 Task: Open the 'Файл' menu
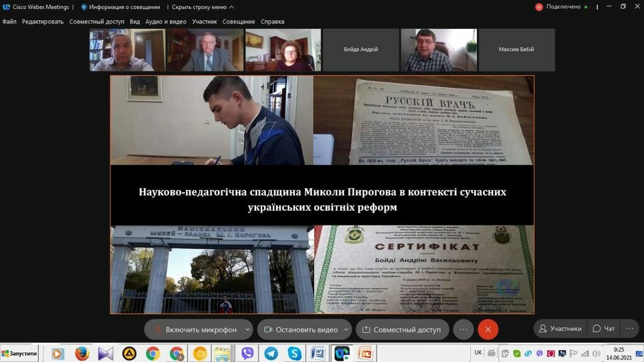click(9, 21)
